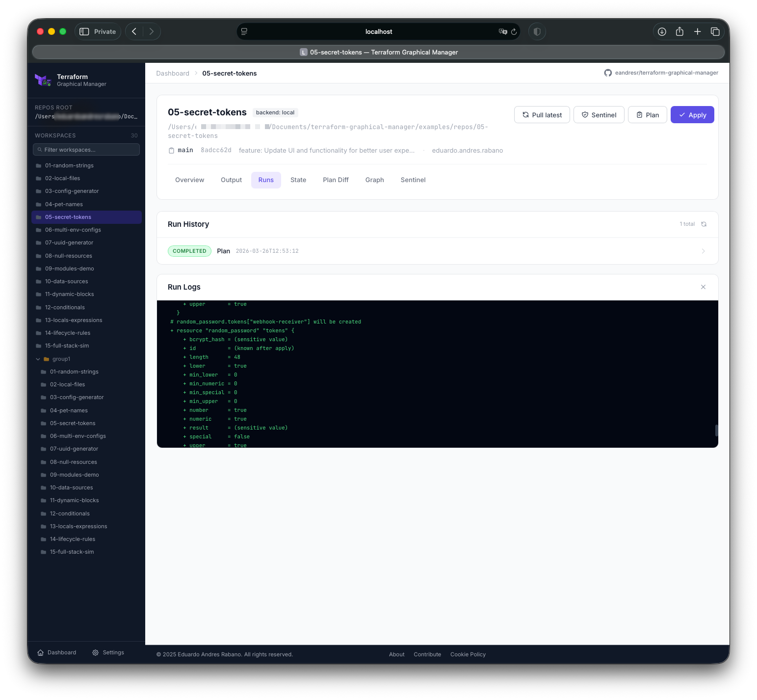
Task: Open top-level 07-uuid-generator workspace
Action: 86,243
